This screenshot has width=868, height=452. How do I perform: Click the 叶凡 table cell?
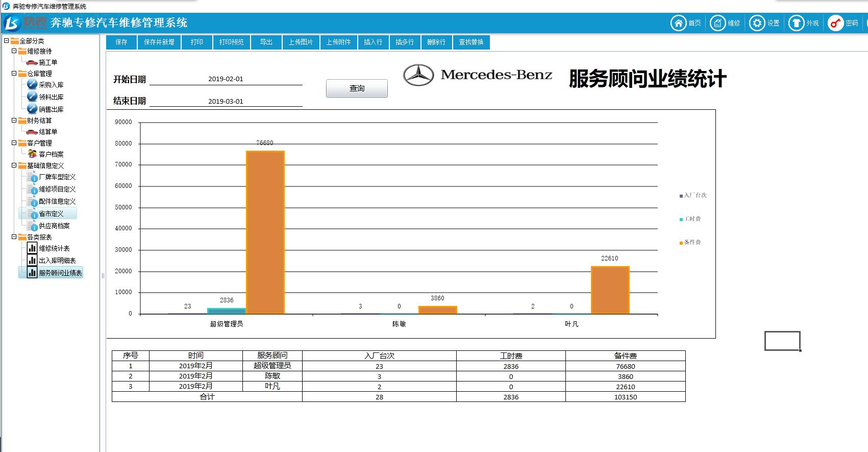(272, 386)
